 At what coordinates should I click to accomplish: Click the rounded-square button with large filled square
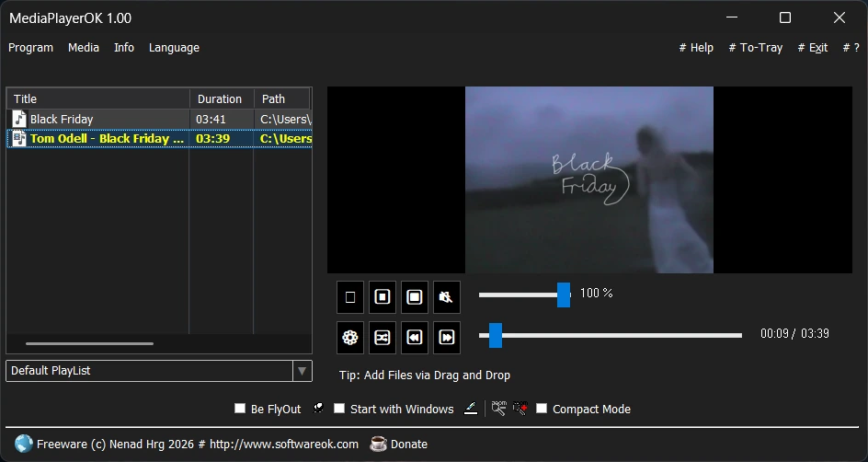click(x=414, y=297)
